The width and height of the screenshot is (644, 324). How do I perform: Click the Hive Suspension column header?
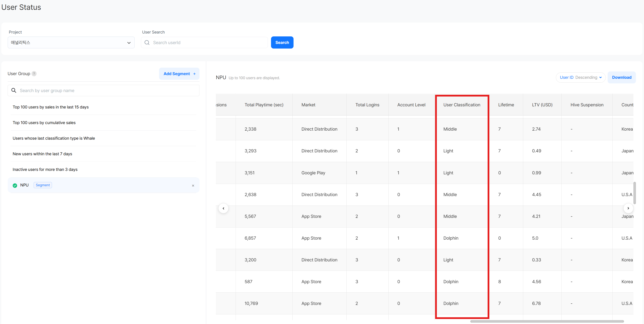(x=587, y=105)
